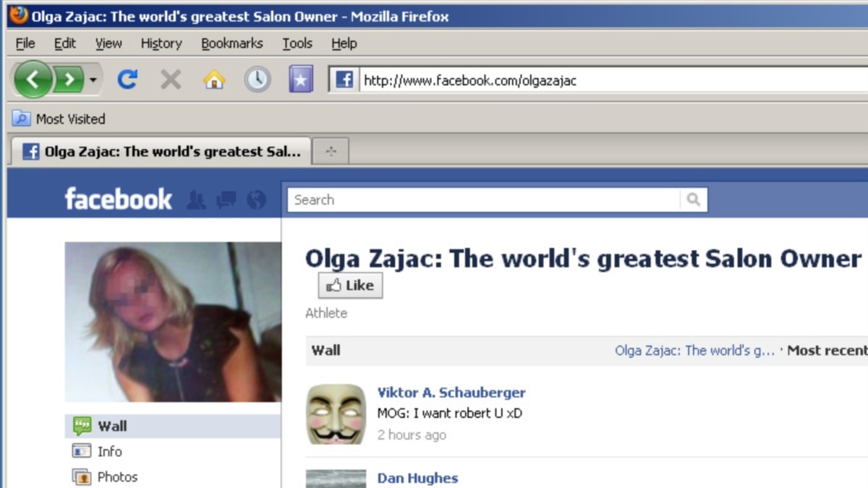The height and width of the screenshot is (488, 868).
Task: Open the History clock icon
Action: click(x=258, y=80)
